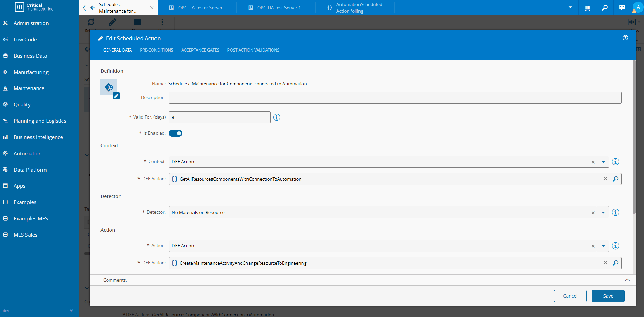Expand the open tabs dropdown arrow
This screenshot has width=644, height=317.
tap(570, 7)
